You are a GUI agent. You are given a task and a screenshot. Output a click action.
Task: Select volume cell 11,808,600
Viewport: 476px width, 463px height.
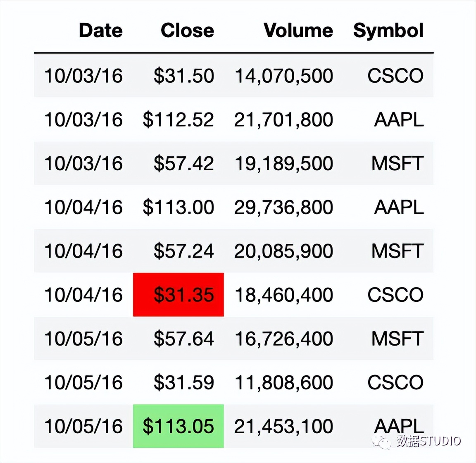[283, 382]
